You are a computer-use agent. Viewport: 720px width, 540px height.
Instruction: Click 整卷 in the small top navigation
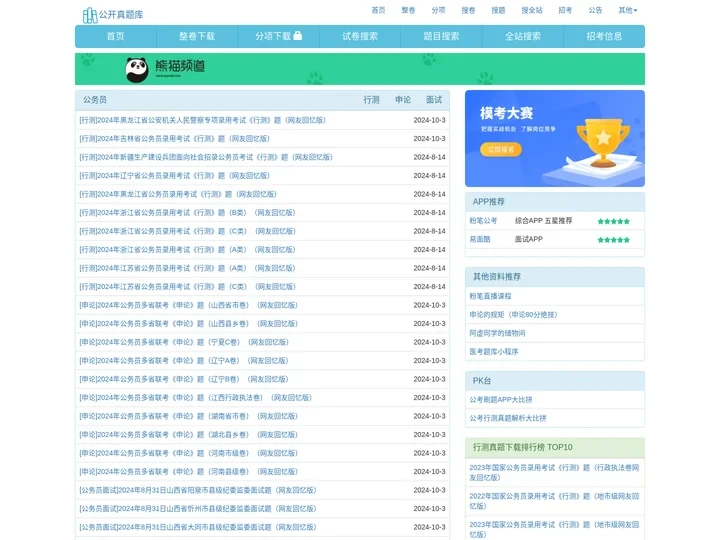tap(408, 10)
